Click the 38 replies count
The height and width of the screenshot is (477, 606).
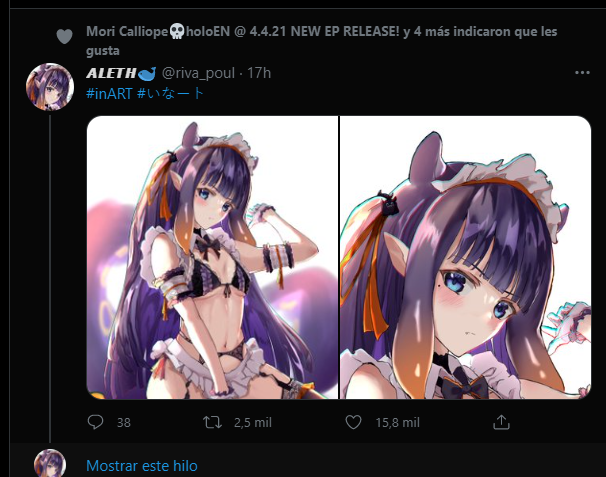[x=124, y=422]
